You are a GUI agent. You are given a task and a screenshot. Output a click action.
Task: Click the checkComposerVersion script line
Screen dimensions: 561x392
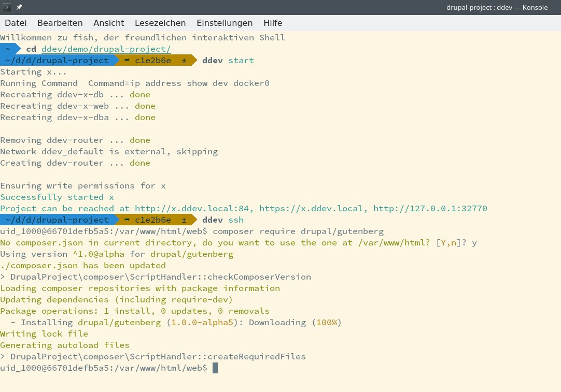pos(156,277)
